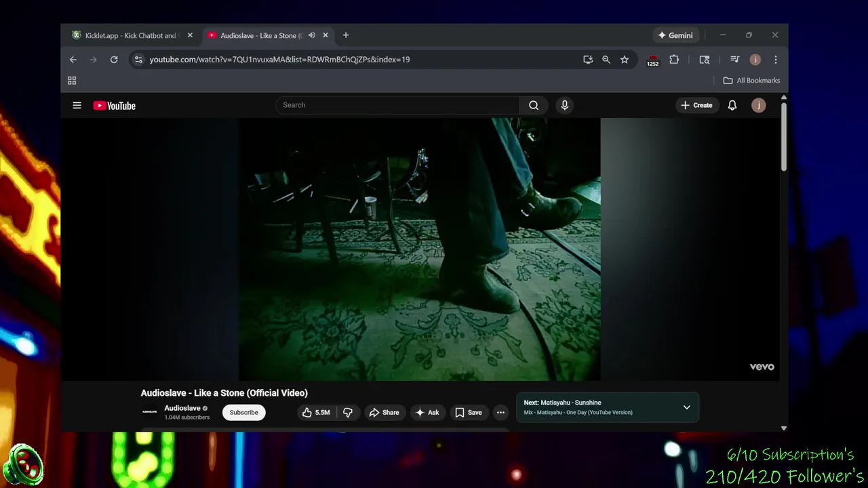
Task: Open the side panel search icon in toolbar
Action: [x=705, y=60]
